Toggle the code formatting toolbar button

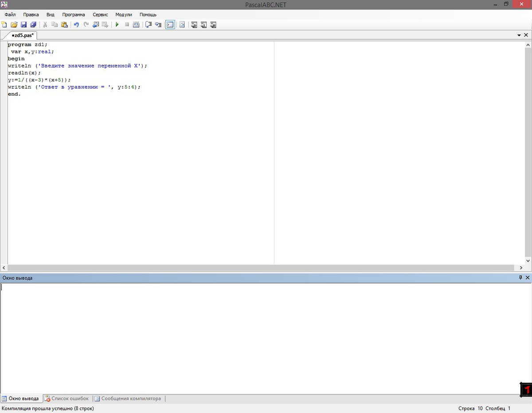coord(182,25)
